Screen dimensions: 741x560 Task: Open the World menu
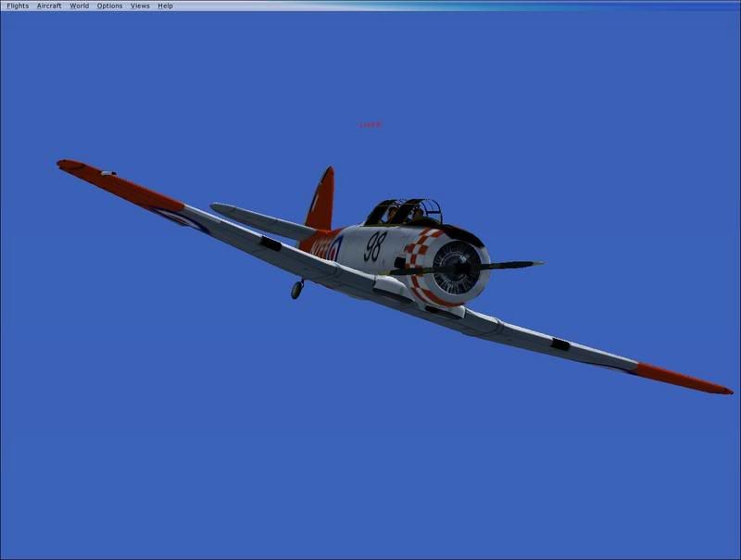(x=81, y=5)
